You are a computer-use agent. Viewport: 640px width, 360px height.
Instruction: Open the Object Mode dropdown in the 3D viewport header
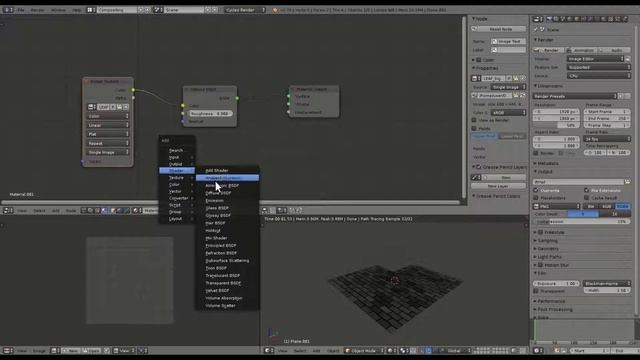[364, 351]
